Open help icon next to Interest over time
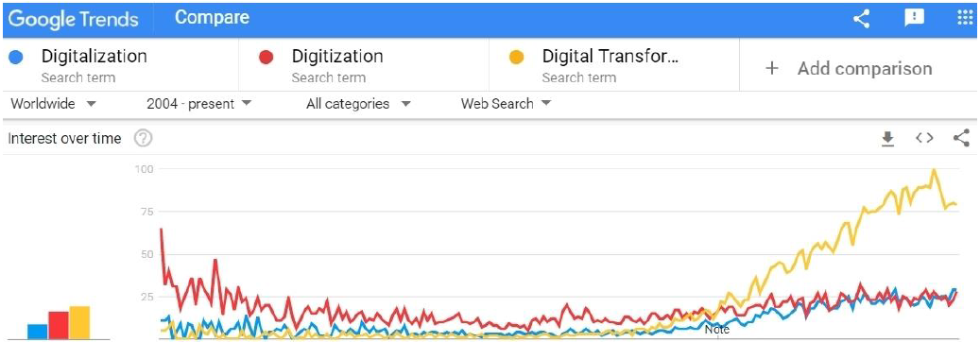The height and width of the screenshot is (342, 980). point(144,138)
